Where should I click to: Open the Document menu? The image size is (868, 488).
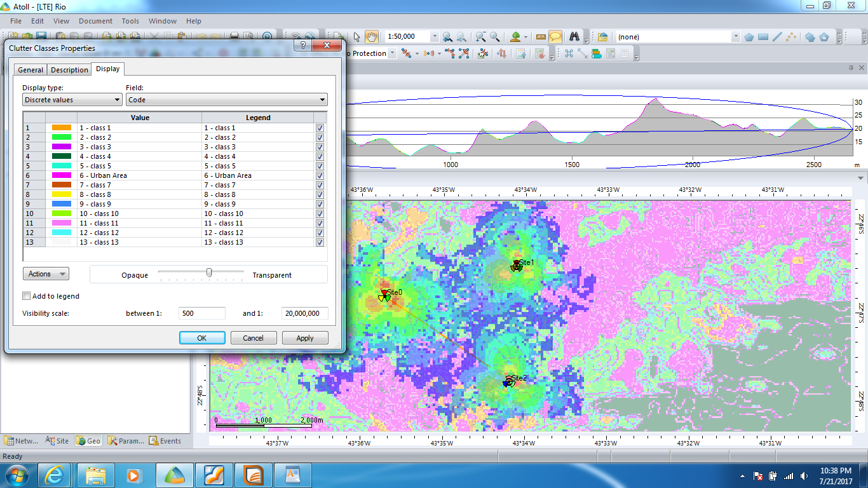[x=95, y=21]
